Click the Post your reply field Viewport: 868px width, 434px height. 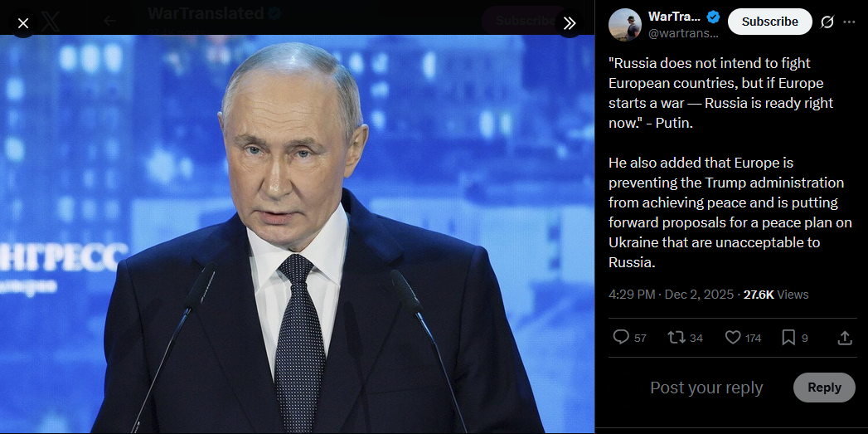point(706,388)
